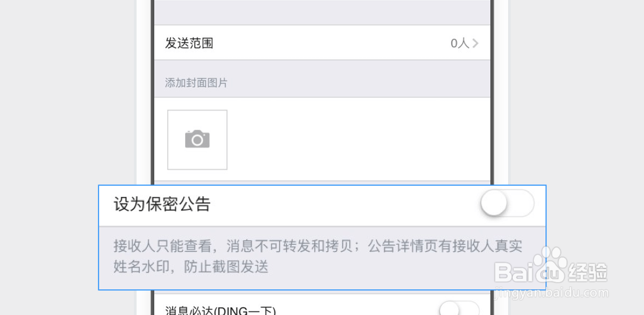This screenshot has height=315, width=644.
Task: Tap the camera icon to add a cover
Action: point(197,139)
